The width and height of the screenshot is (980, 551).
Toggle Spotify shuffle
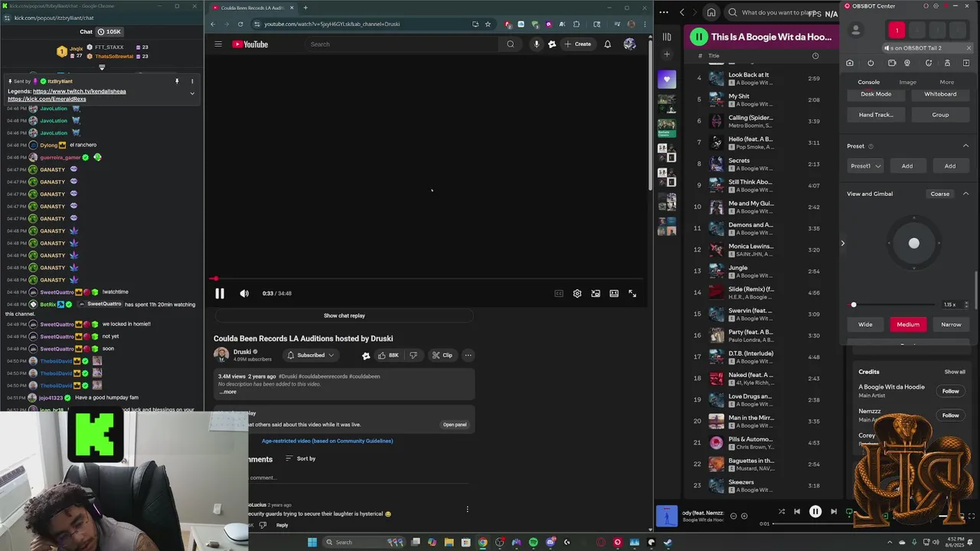(782, 512)
